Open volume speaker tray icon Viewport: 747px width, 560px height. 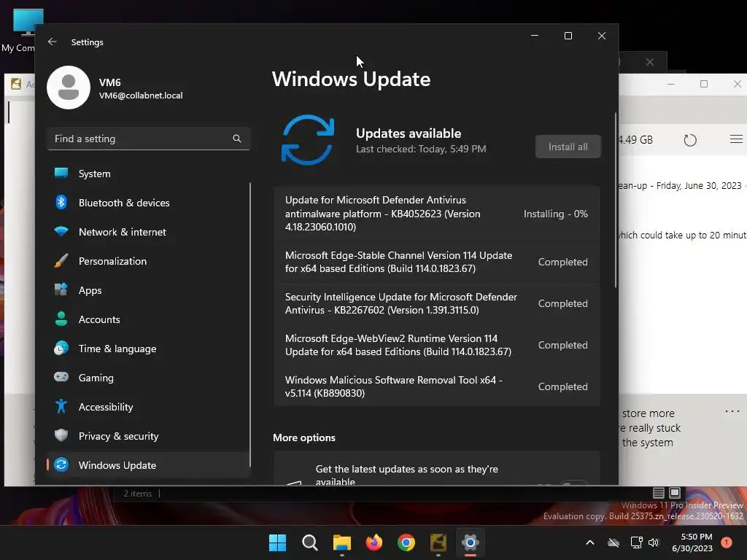[654, 542]
